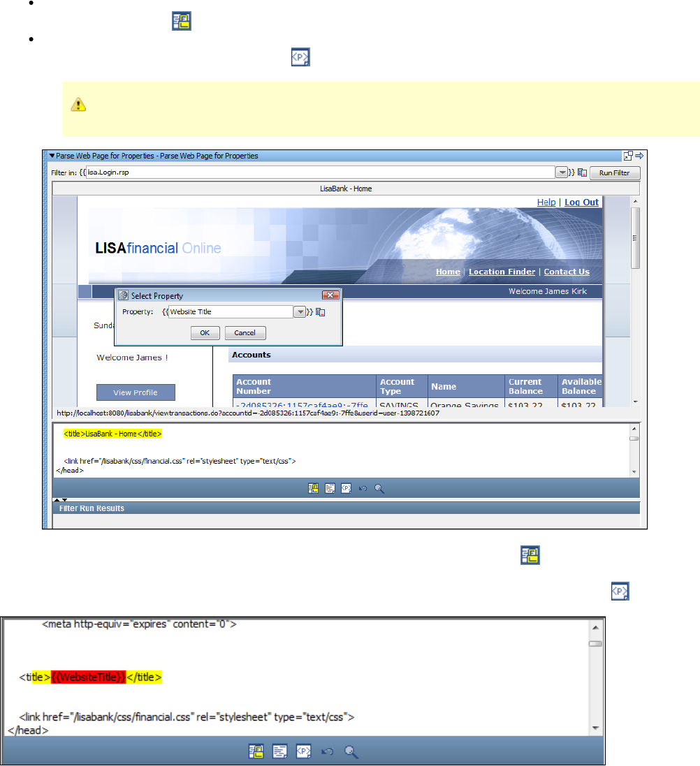Viewport: 700px width, 766px height.
Task: Click the property list icon beside Run Filter
Action: point(582,172)
